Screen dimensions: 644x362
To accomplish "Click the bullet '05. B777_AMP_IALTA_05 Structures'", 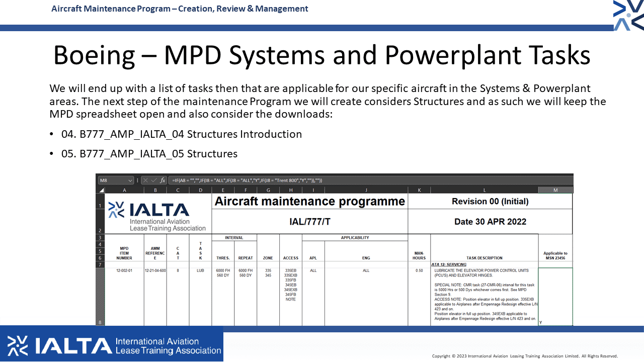I will (149, 153).
